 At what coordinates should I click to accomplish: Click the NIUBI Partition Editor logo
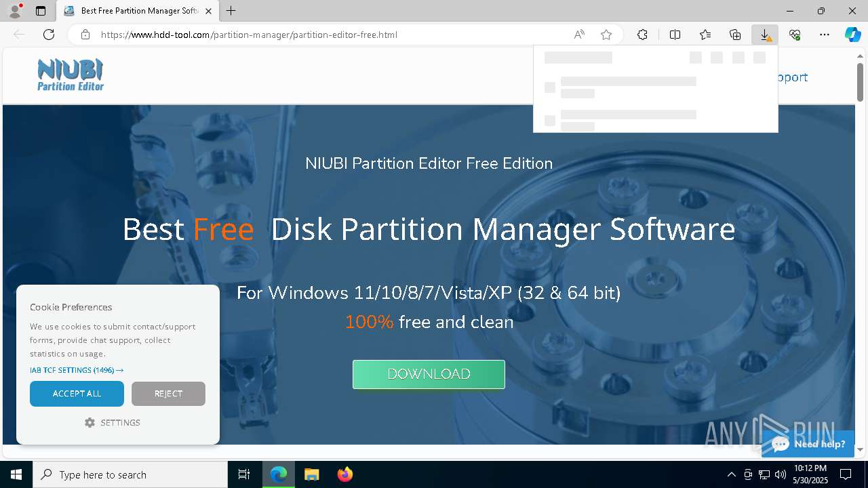(71, 75)
